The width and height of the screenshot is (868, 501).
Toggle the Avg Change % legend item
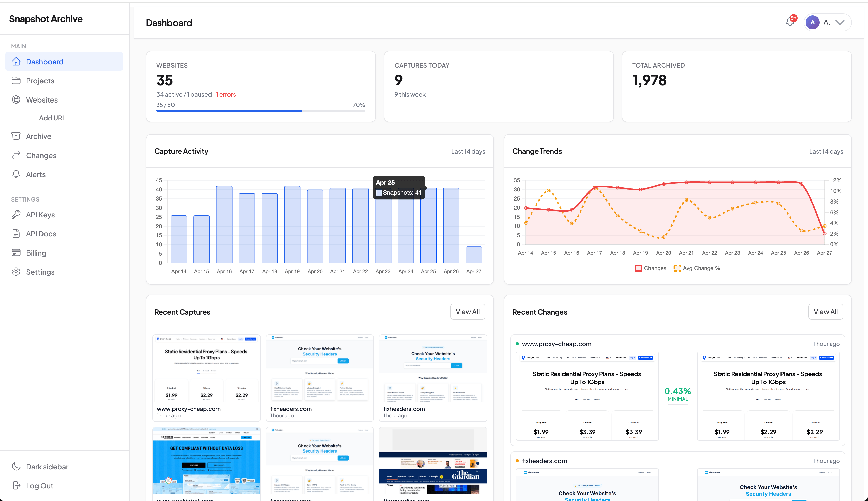697,268
